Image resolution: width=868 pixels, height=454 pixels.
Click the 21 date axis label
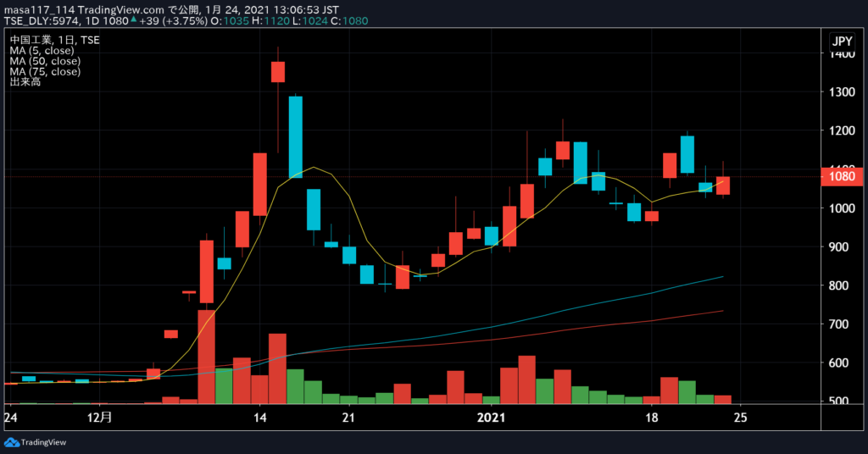pyautogui.click(x=348, y=418)
